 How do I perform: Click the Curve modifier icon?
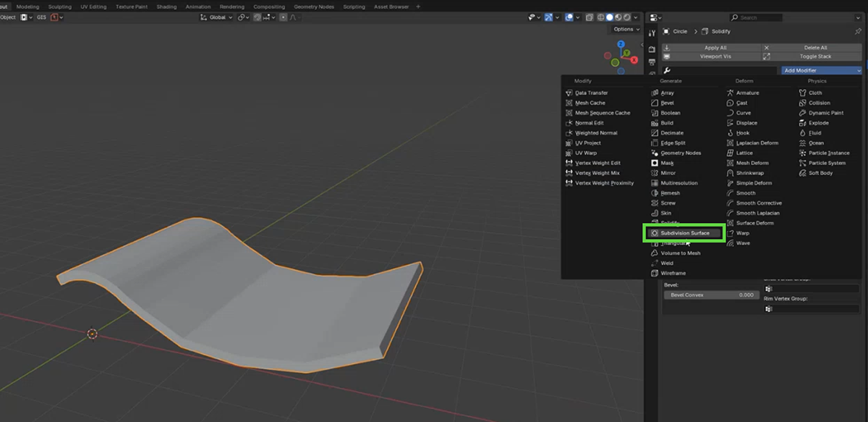tap(731, 113)
